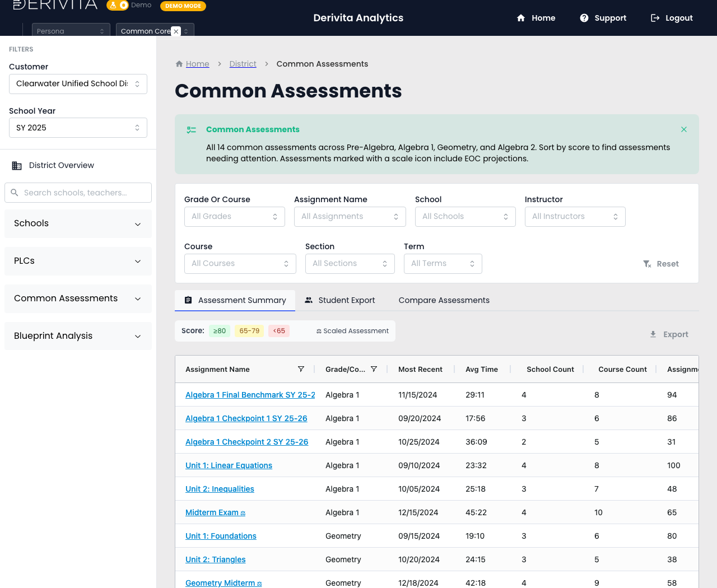
Task: Expand the Blueprint Analysis section
Action: point(78,336)
